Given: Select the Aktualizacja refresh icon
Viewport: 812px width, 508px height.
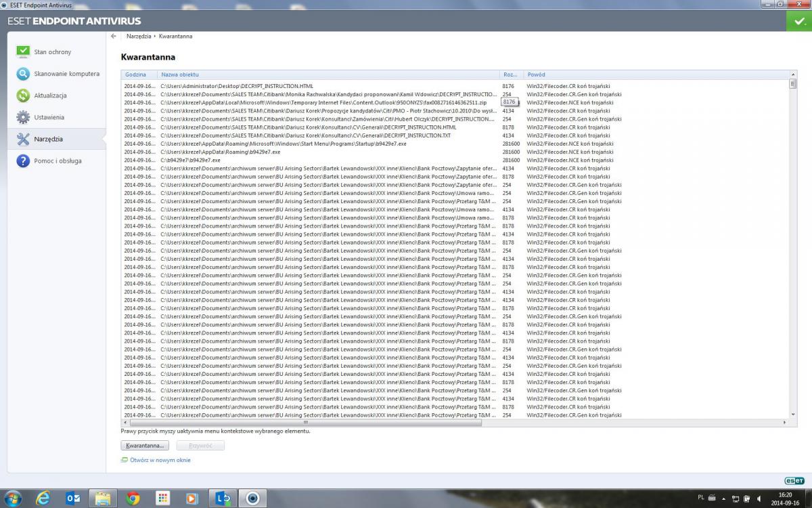Looking at the screenshot, I should tap(23, 96).
